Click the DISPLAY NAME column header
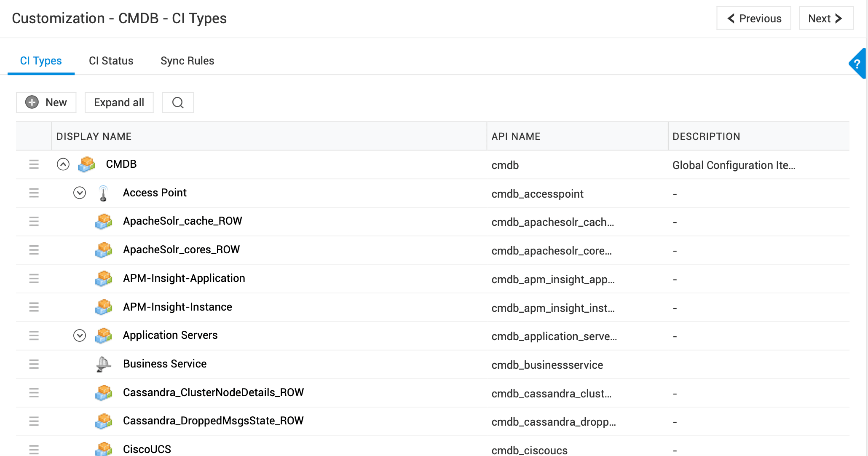Image resolution: width=868 pixels, height=456 pixels. click(94, 137)
